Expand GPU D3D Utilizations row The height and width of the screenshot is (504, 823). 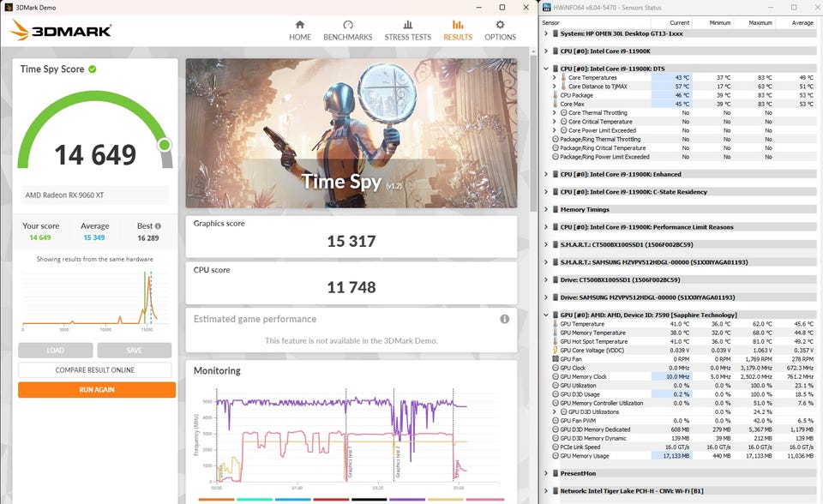(555, 412)
